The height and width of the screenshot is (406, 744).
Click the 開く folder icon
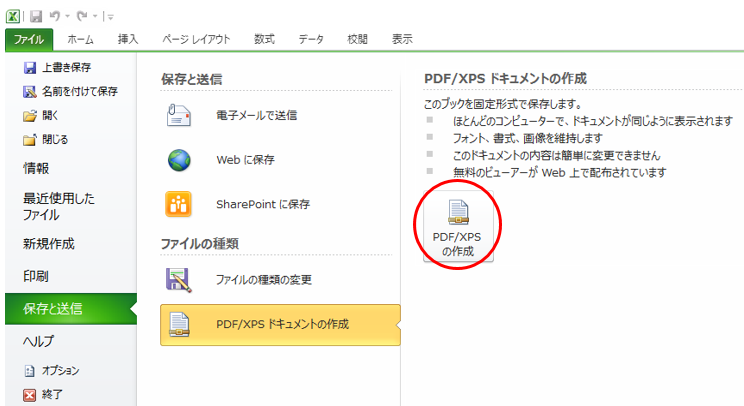29,116
